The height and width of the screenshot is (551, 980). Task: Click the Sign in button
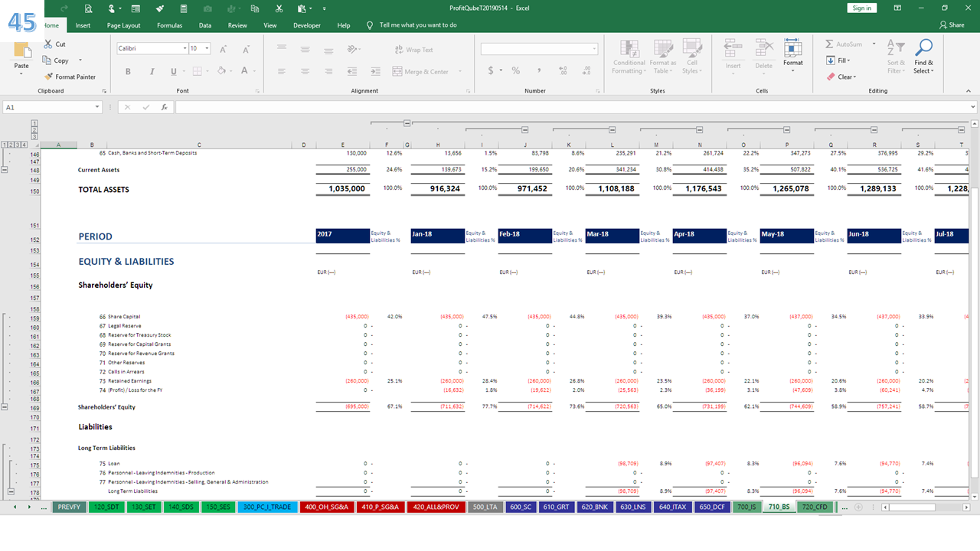click(x=861, y=8)
